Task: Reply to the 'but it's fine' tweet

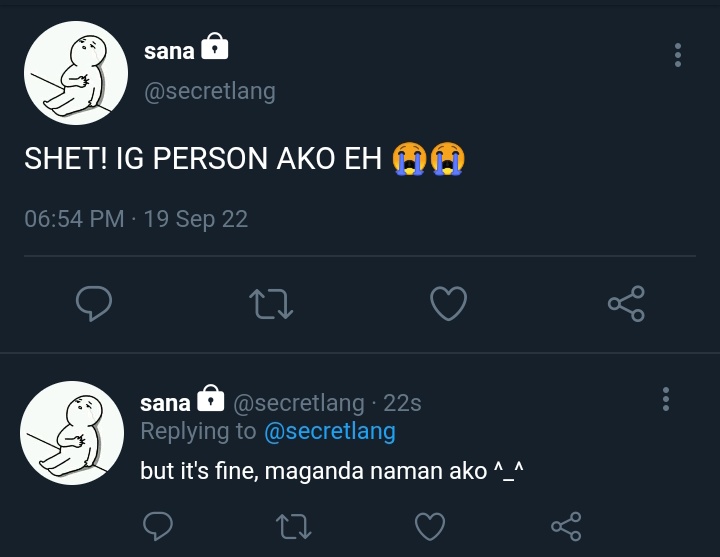Action: click(158, 525)
